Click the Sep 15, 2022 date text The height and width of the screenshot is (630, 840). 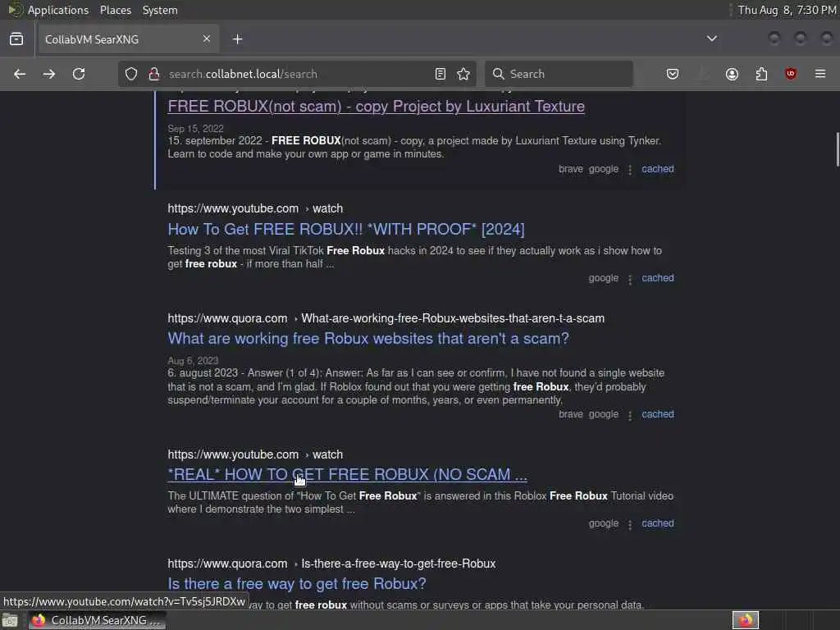[195, 129]
